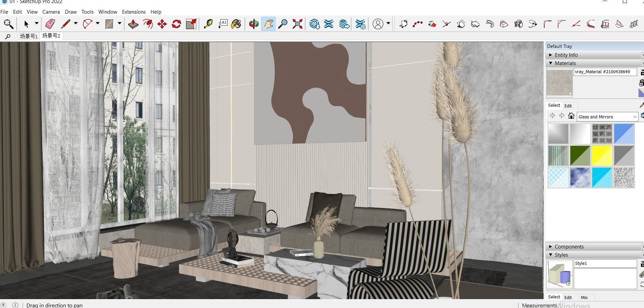
Task: Switch to scene tab 场景号1
Action: (x=29, y=36)
